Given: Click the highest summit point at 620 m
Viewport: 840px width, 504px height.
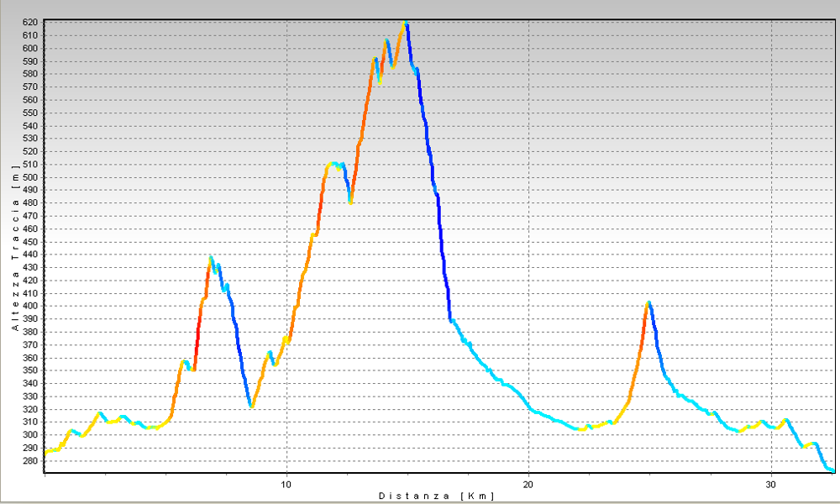Looking at the screenshot, I should tap(406, 23).
